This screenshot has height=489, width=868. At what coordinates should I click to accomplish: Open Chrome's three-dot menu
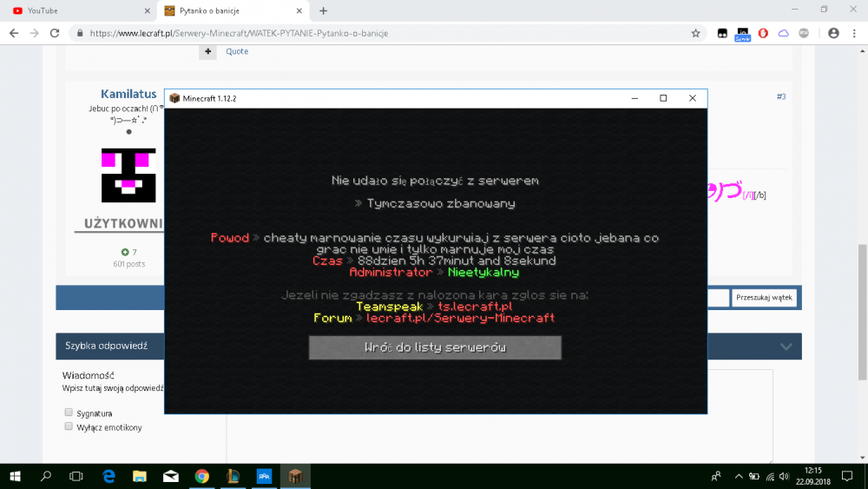(854, 33)
